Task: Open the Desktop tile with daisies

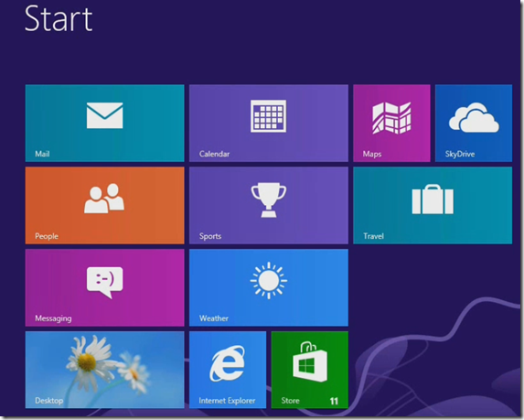Action: pos(104,370)
